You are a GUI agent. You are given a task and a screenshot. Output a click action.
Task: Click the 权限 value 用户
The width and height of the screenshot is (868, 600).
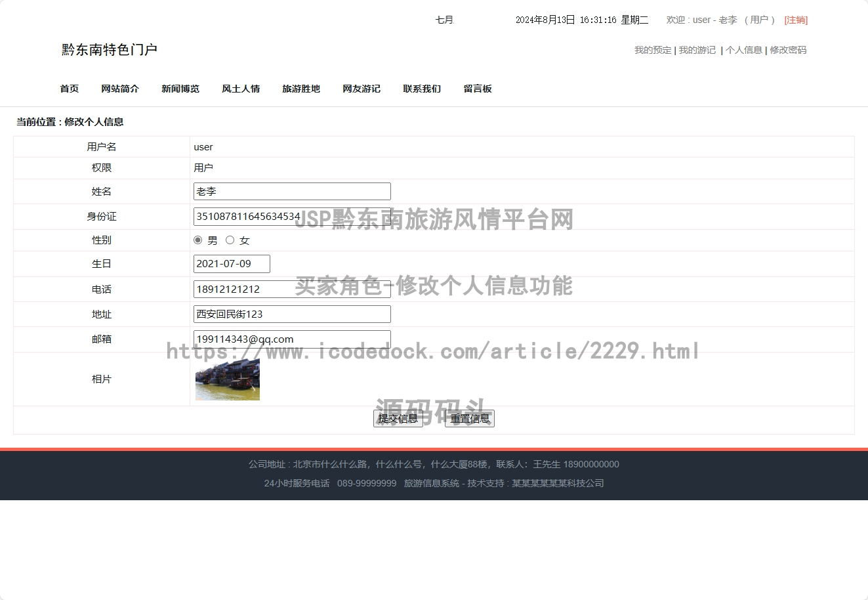click(203, 168)
